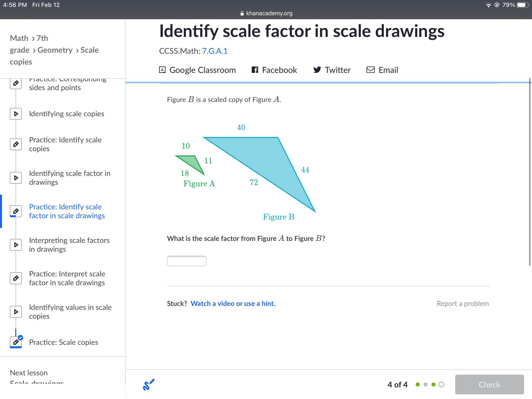Click Report a problem link

(x=463, y=303)
